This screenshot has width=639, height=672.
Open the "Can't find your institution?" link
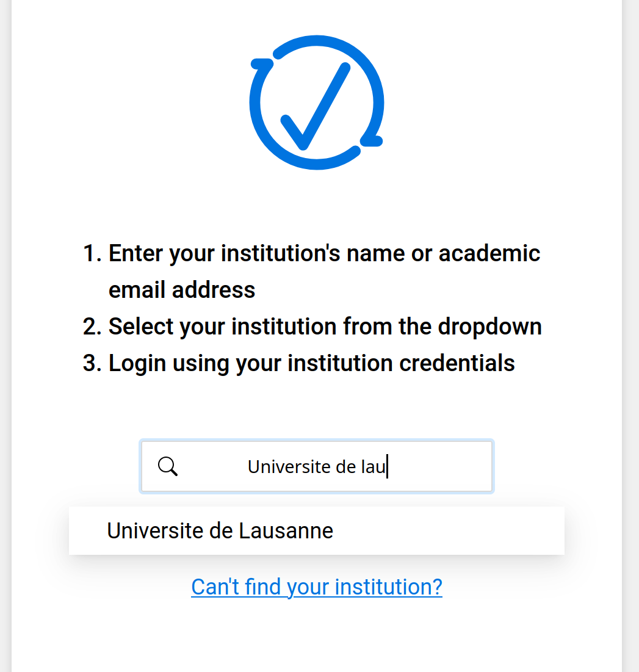[x=316, y=587]
